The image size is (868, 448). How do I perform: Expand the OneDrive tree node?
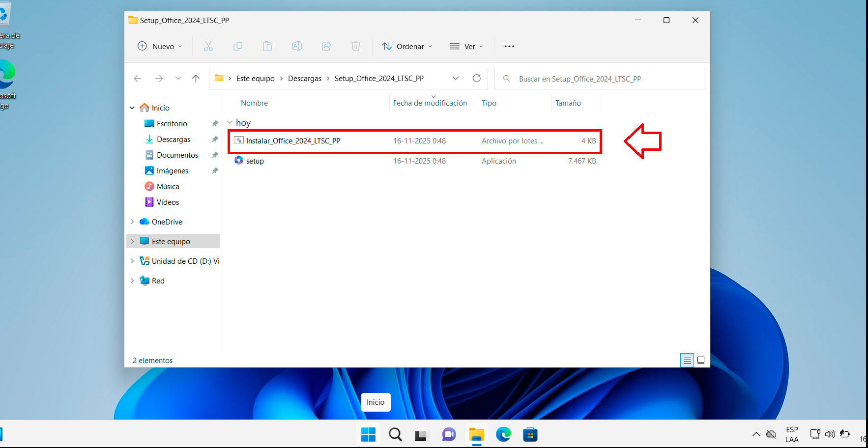point(132,222)
